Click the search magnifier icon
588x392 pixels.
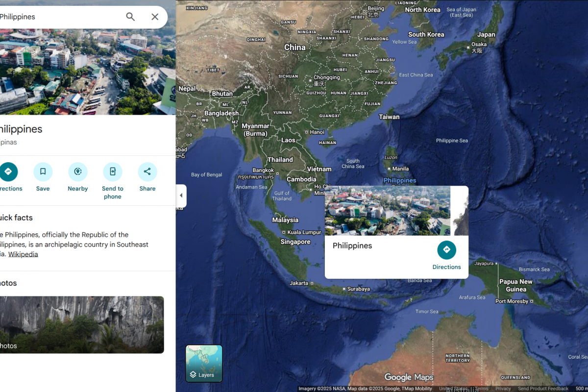(130, 17)
